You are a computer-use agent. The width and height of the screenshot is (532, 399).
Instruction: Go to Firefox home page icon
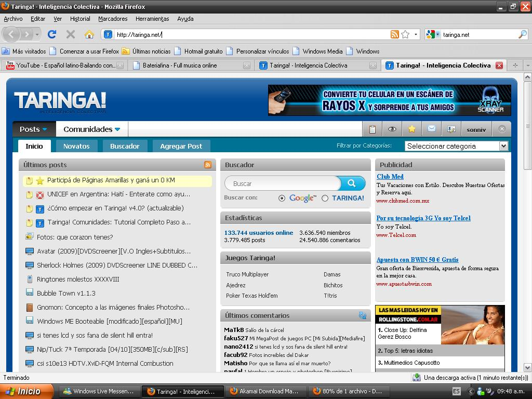click(89, 34)
